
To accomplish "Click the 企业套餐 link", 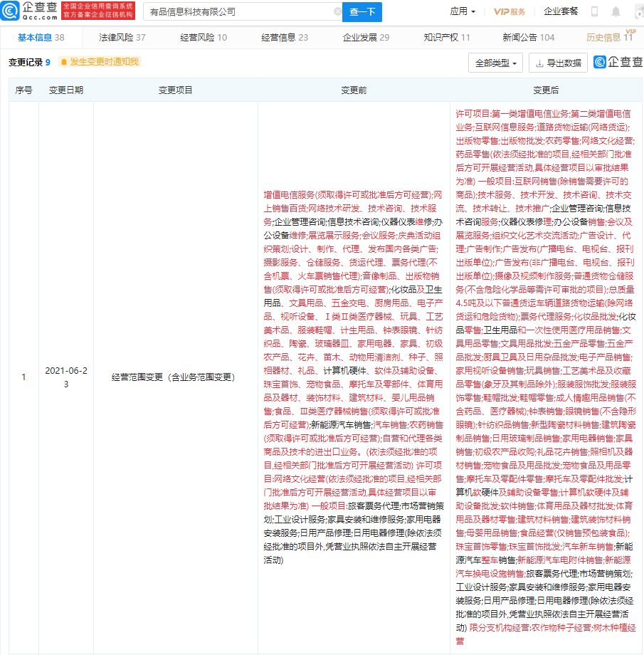I will pos(561,11).
